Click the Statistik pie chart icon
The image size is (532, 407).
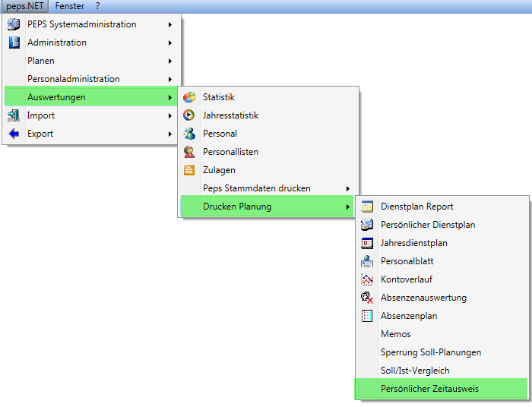[x=189, y=97]
